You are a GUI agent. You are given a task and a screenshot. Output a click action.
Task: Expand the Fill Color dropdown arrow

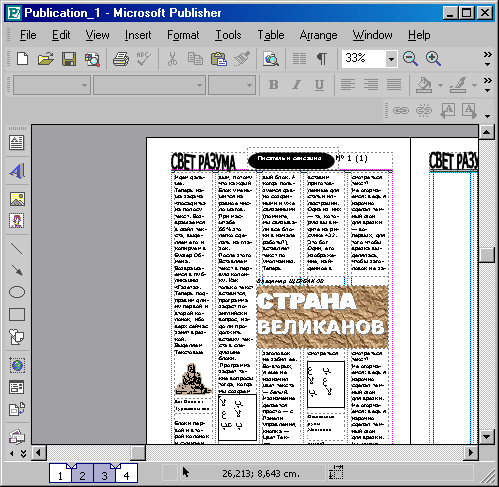(440, 85)
